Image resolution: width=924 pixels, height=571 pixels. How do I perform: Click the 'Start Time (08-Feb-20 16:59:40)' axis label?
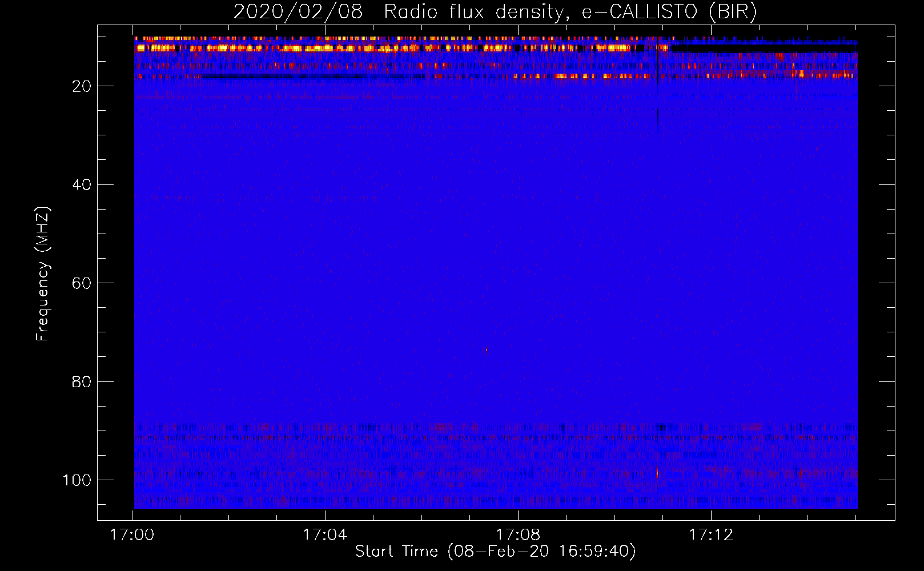[496, 551]
